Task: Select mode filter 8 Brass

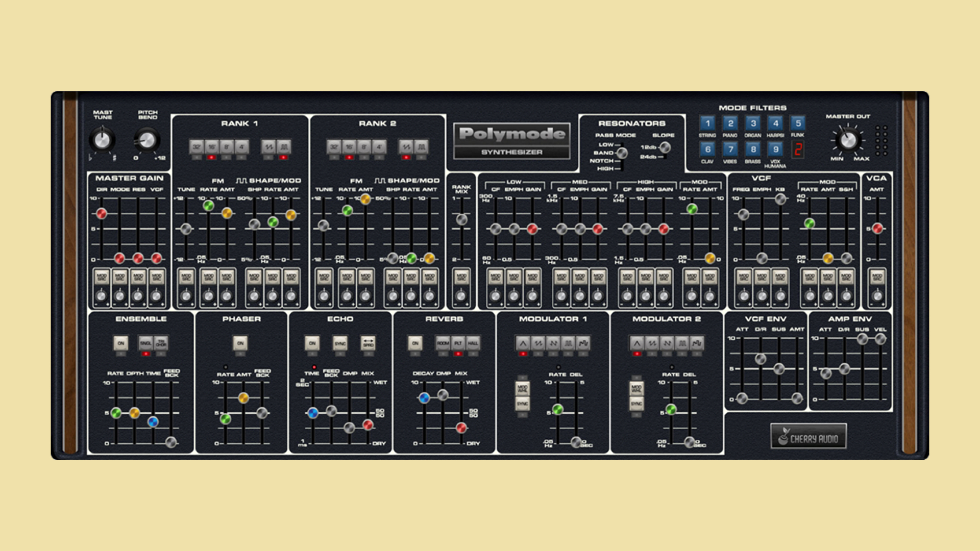Action: pos(753,149)
